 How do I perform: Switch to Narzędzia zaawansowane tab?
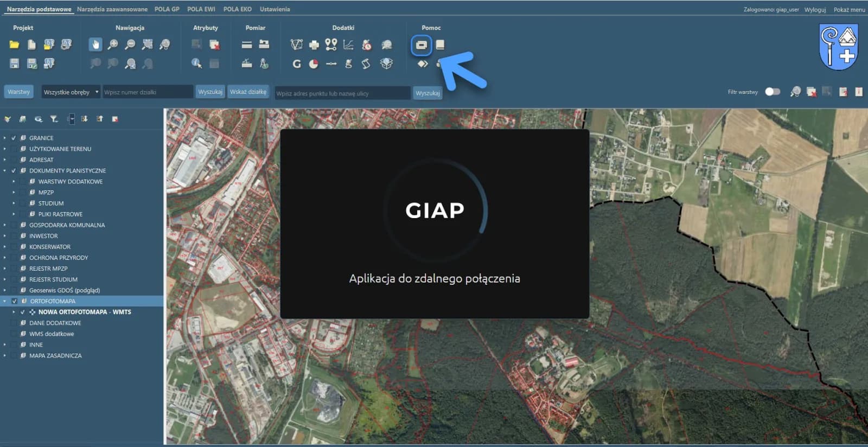112,9
